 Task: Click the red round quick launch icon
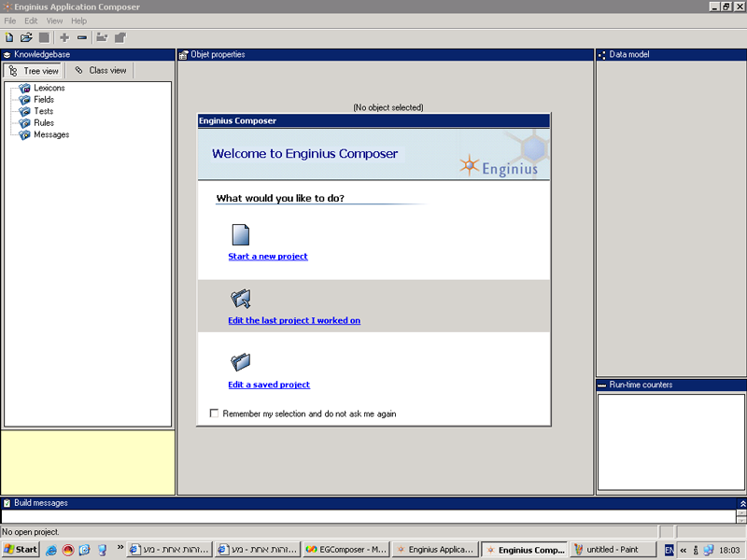pyautogui.click(x=68, y=550)
